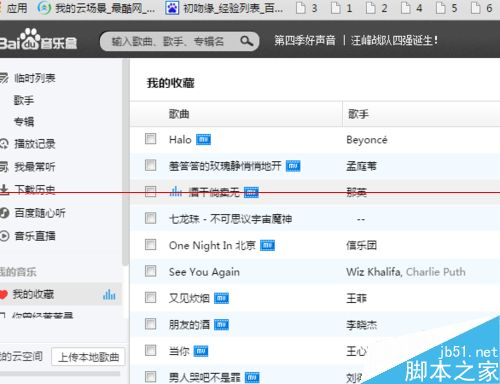Check the box for 朋友的酒
This screenshot has height=384, width=500.
(x=150, y=324)
